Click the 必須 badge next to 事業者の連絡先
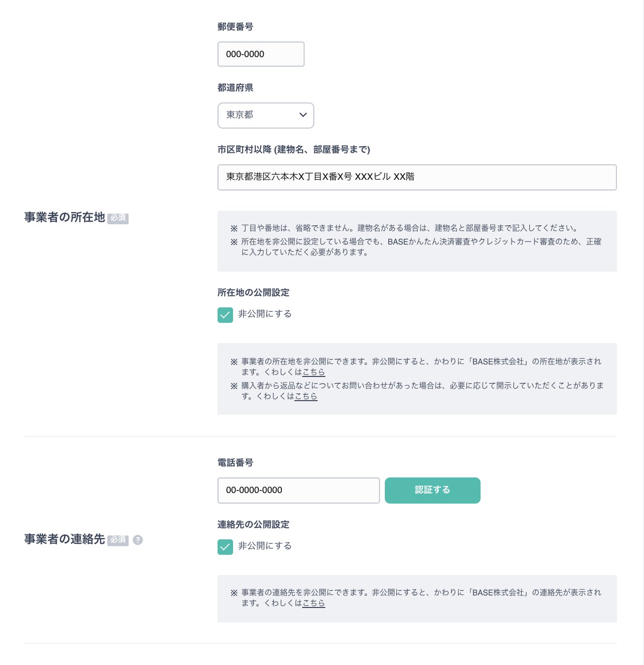The image size is (644, 665). coord(118,540)
